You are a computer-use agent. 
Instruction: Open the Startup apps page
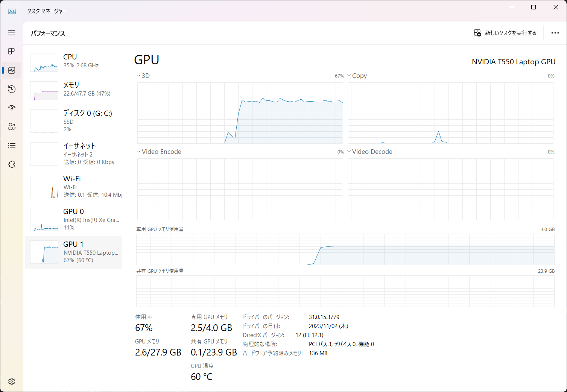pyautogui.click(x=12, y=108)
